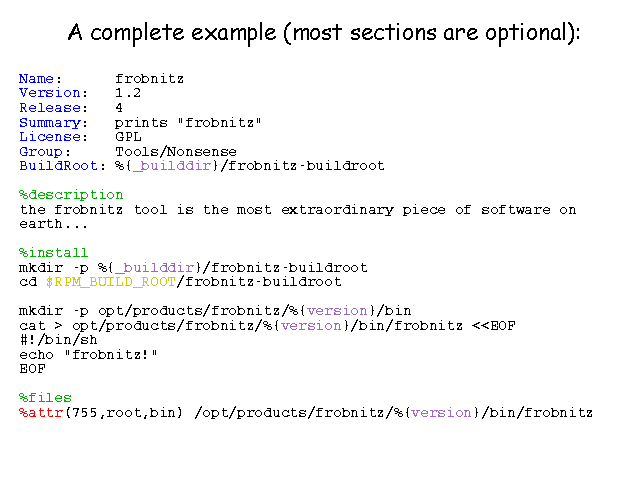Click the standalone 'EOF' terminator line
This screenshot has height=480, width=640.
point(32,369)
